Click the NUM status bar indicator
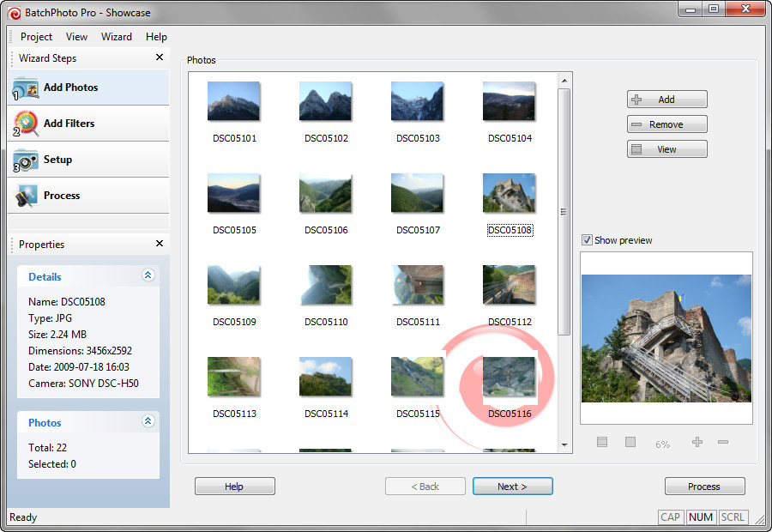The width and height of the screenshot is (772, 532). click(701, 517)
